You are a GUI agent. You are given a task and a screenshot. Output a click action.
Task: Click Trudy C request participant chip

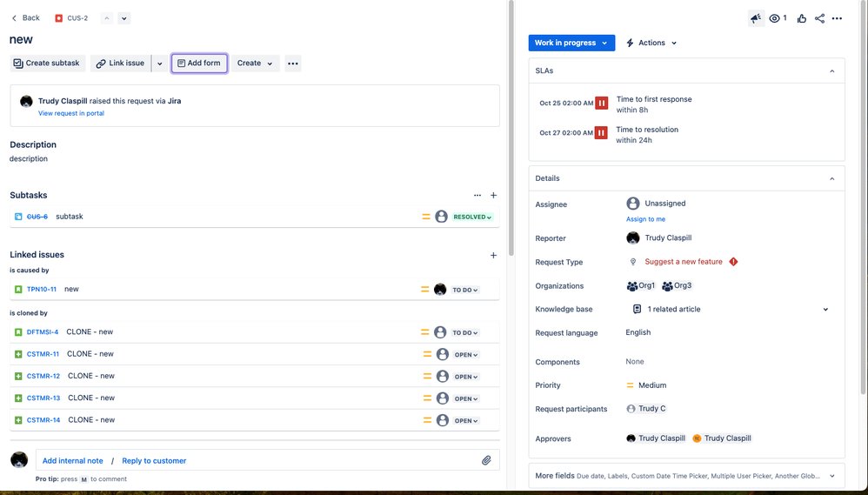point(646,409)
